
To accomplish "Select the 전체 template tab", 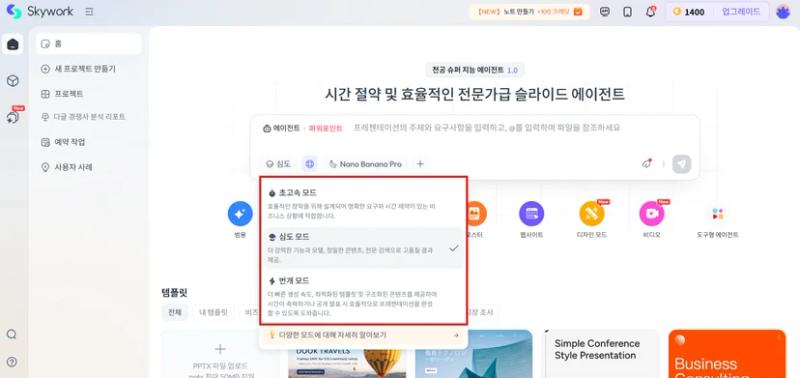I will [x=174, y=312].
